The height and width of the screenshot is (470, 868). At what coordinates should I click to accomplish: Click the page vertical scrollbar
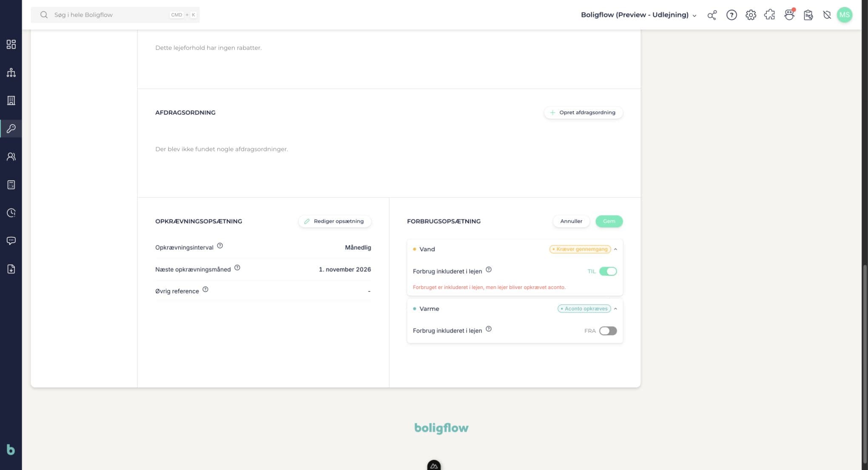[865, 365]
